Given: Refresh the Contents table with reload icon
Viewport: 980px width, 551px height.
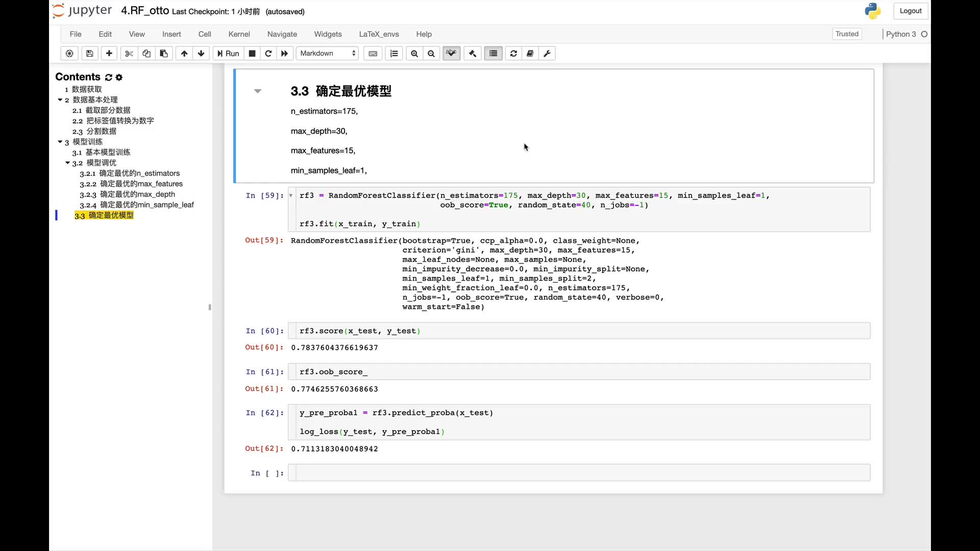Looking at the screenshot, I should pyautogui.click(x=109, y=77).
